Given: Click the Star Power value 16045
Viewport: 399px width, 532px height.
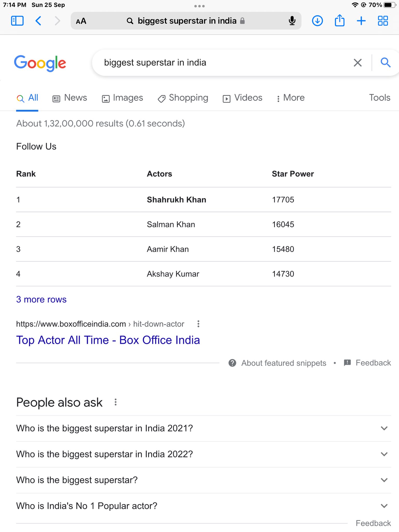Looking at the screenshot, I should click(283, 224).
